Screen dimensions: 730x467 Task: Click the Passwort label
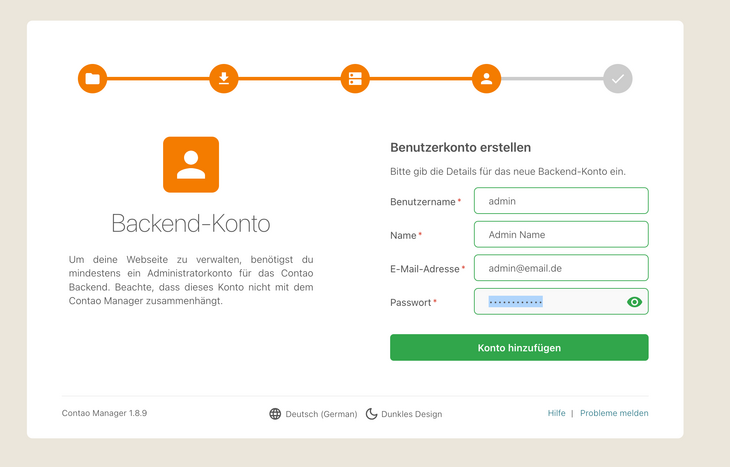[x=411, y=302]
